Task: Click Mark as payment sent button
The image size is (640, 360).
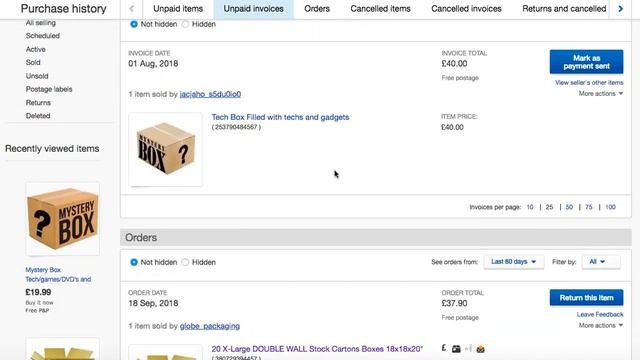Action: click(586, 62)
